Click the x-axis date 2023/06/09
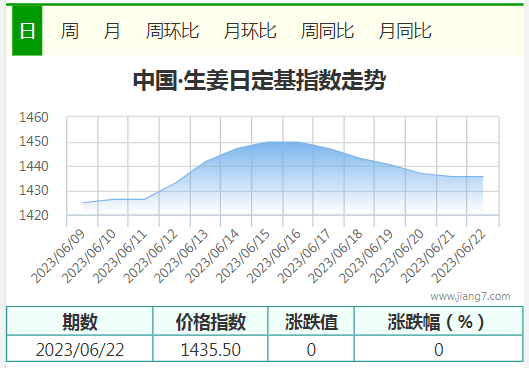 click(58, 256)
